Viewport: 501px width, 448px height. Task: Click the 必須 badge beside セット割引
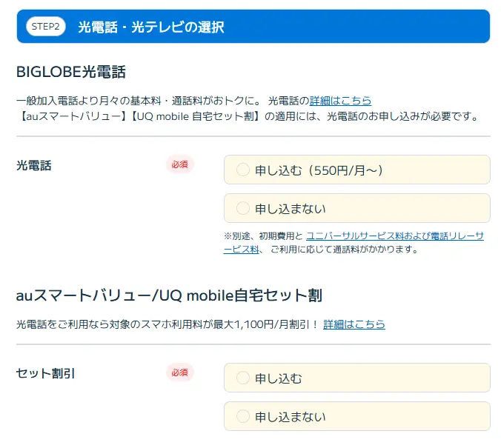pos(180,372)
